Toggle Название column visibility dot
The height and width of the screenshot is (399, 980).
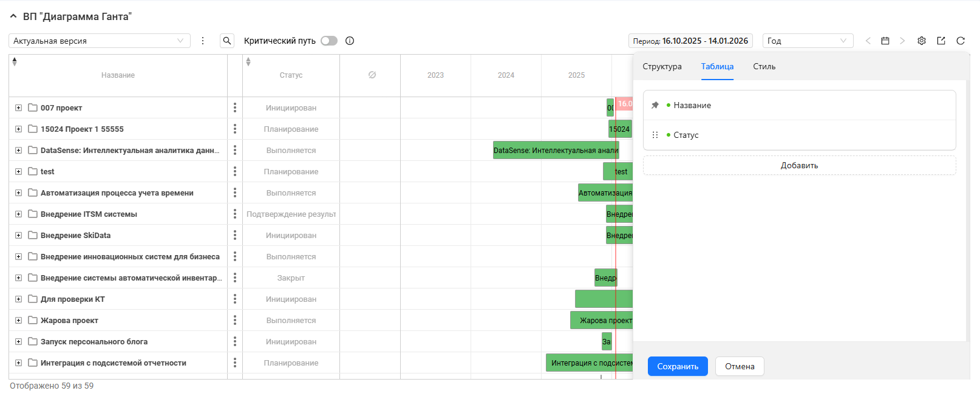669,105
